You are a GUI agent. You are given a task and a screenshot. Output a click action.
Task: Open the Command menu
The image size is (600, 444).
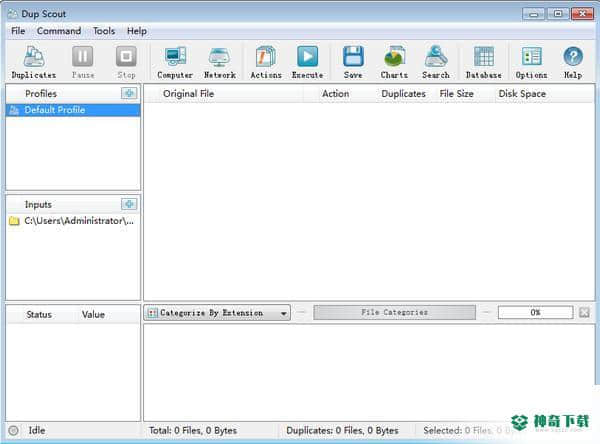tap(59, 31)
